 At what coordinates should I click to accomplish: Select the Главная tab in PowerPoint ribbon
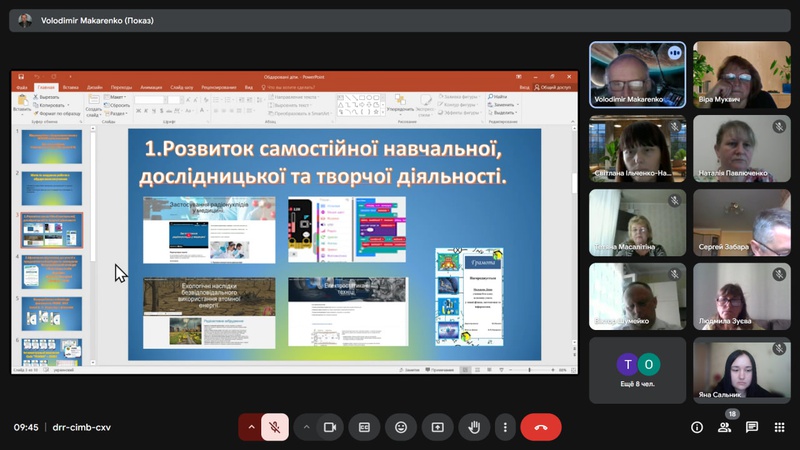click(47, 87)
